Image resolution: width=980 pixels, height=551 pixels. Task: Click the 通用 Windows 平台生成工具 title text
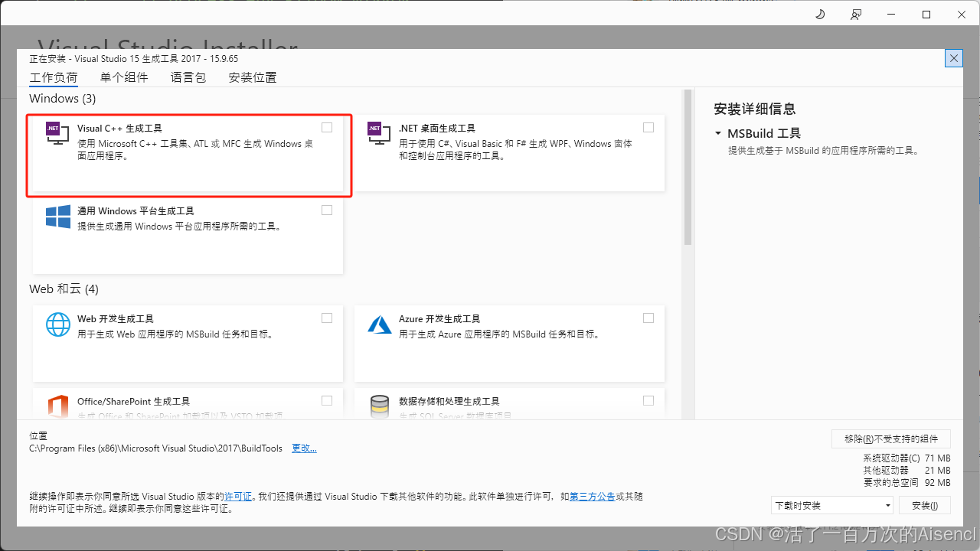point(136,211)
